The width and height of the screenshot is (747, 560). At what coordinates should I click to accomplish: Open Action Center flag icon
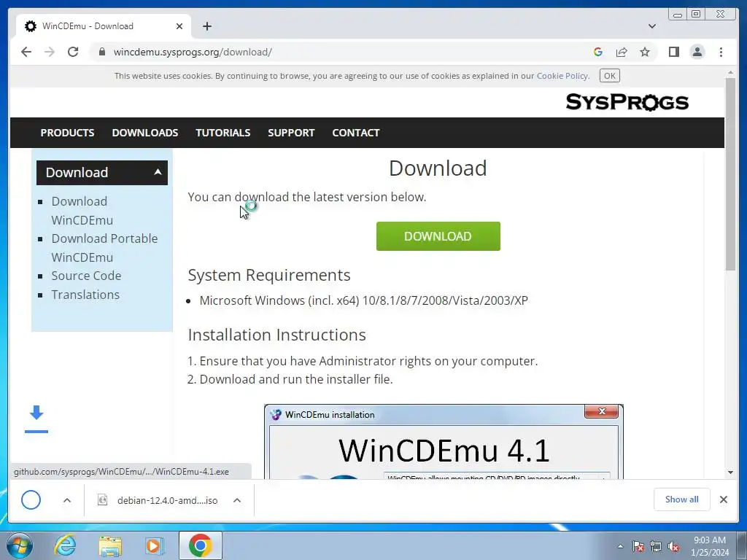point(638,546)
